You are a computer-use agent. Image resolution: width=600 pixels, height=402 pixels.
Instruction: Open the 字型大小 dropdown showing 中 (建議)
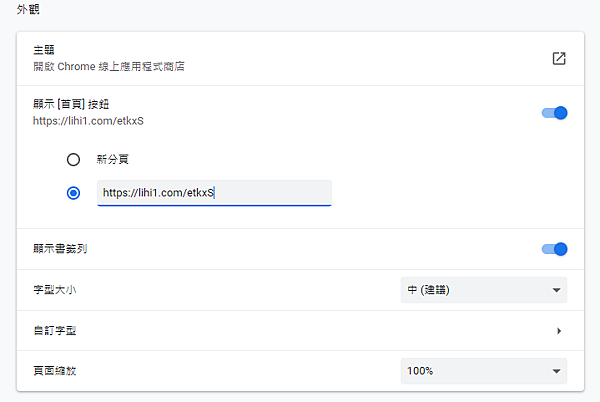click(484, 290)
